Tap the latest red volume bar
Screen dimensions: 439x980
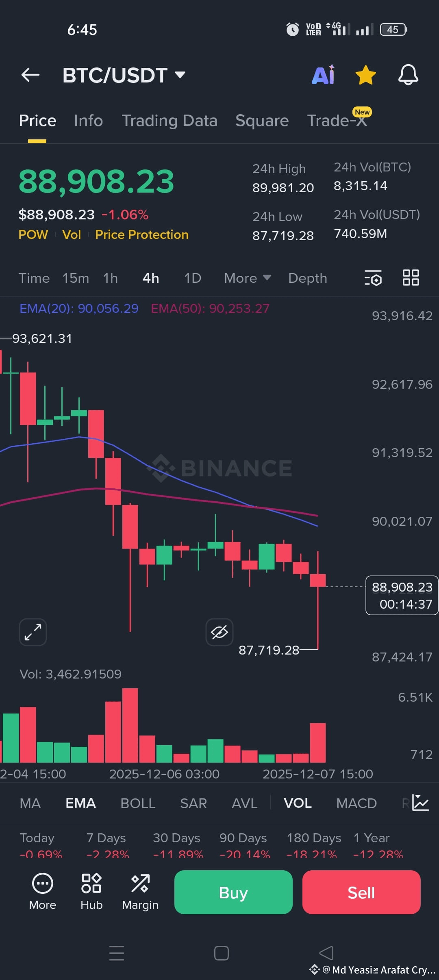coord(318,743)
